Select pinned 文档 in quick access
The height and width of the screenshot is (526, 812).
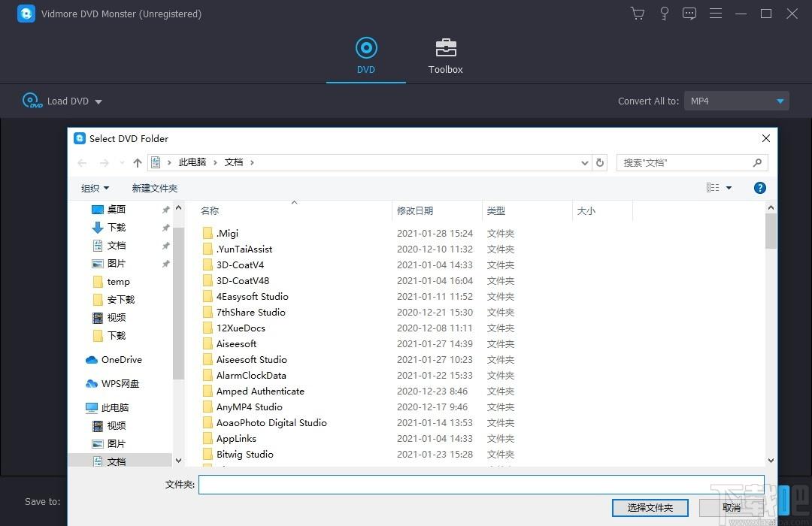click(117, 246)
